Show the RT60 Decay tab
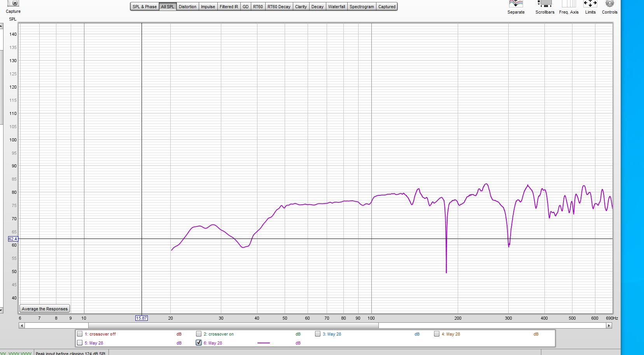Viewport: 644px width, 355px height. click(279, 7)
